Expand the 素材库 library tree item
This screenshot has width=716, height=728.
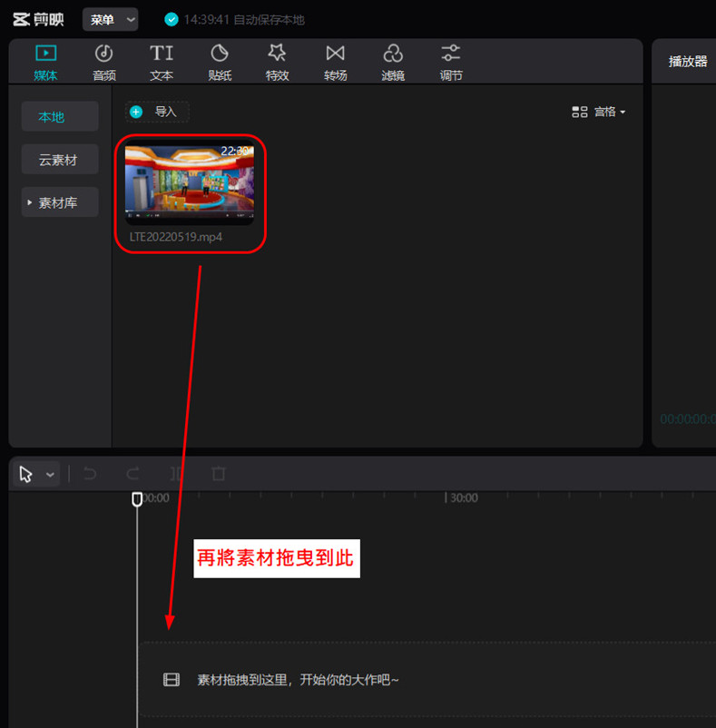pyautogui.click(x=60, y=202)
